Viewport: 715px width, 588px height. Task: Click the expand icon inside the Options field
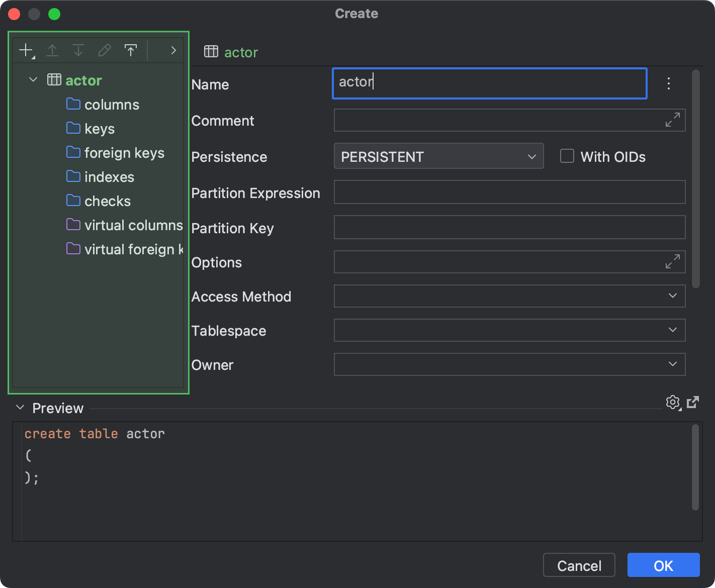pos(672,262)
